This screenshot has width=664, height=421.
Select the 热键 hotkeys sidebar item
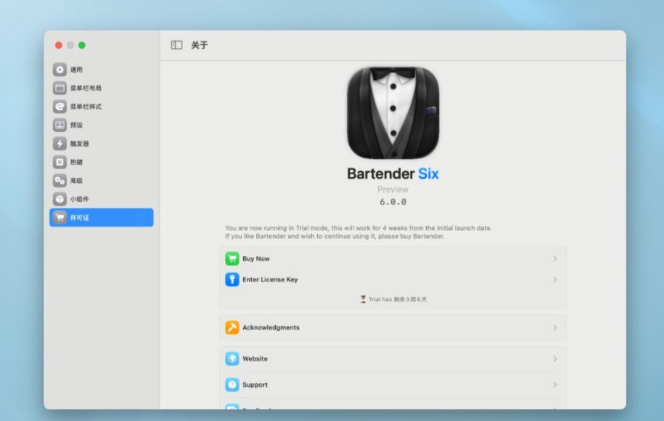(101, 162)
